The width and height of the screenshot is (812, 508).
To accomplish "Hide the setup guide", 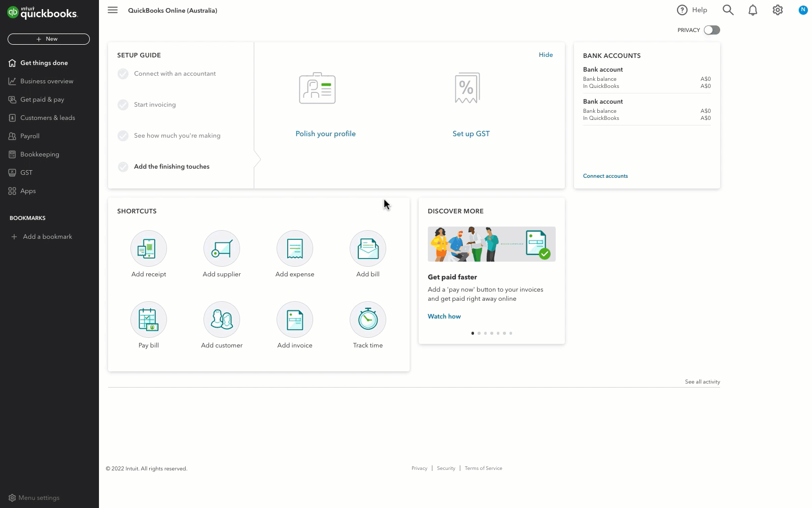I will click(x=546, y=55).
